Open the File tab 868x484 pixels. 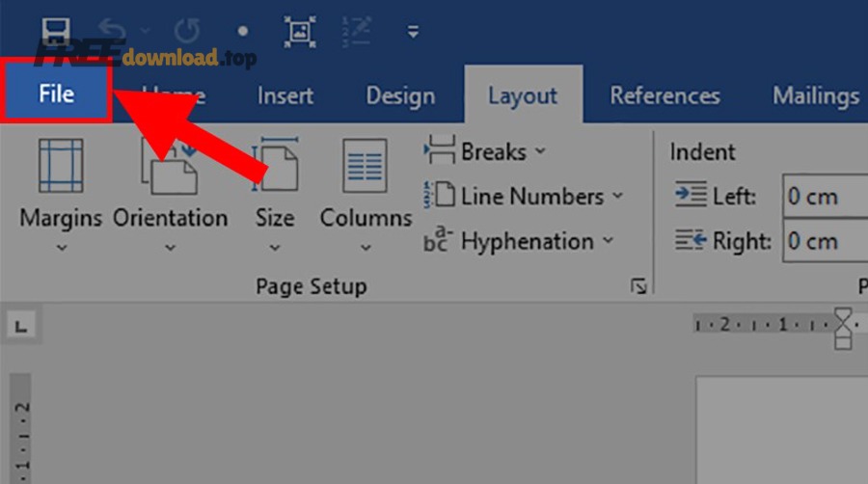tap(57, 94)
